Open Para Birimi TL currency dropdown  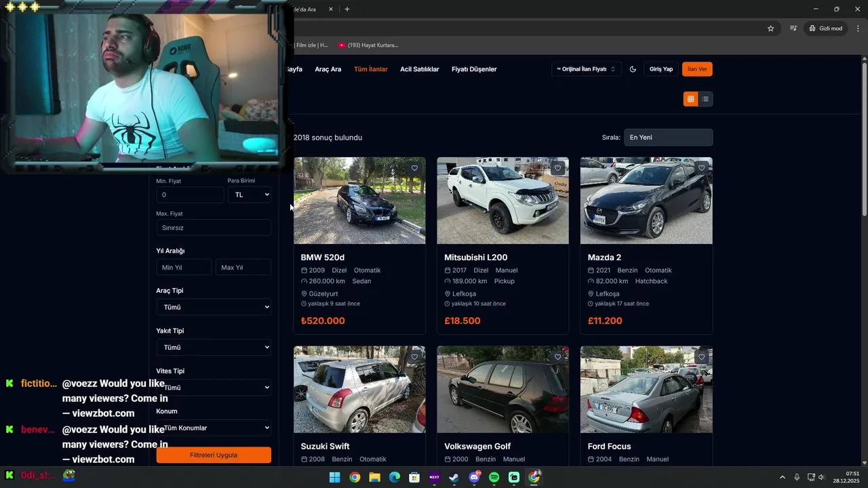click(x=250, y=195)
